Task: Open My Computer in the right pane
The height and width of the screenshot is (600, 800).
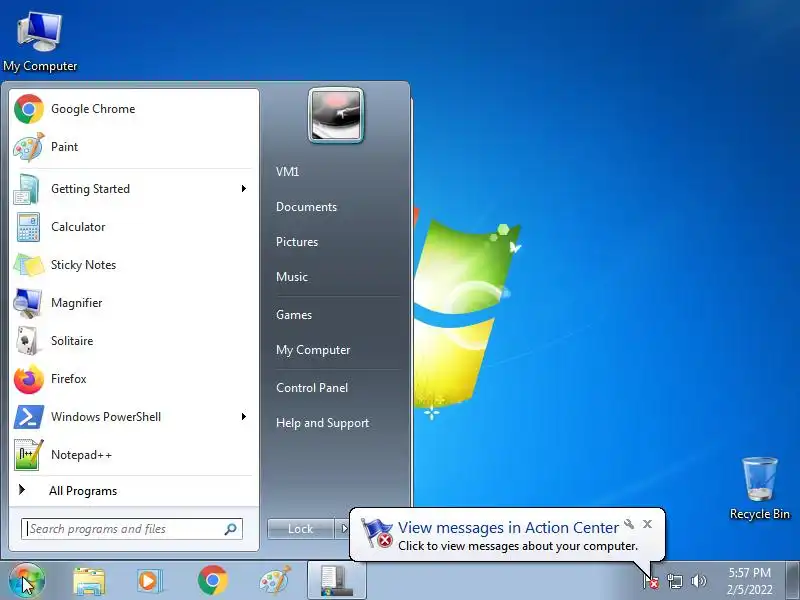Action: pyautogui.click(x=313, y=350)
